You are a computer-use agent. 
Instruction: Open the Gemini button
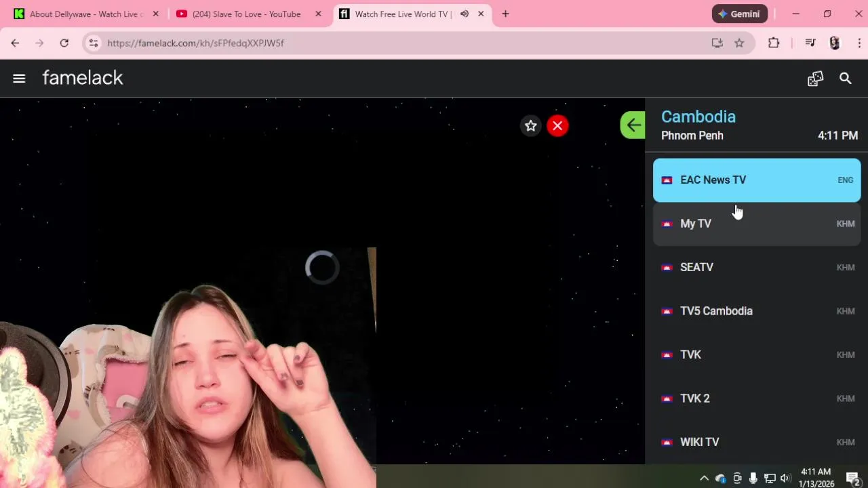[x=740, y=14]
